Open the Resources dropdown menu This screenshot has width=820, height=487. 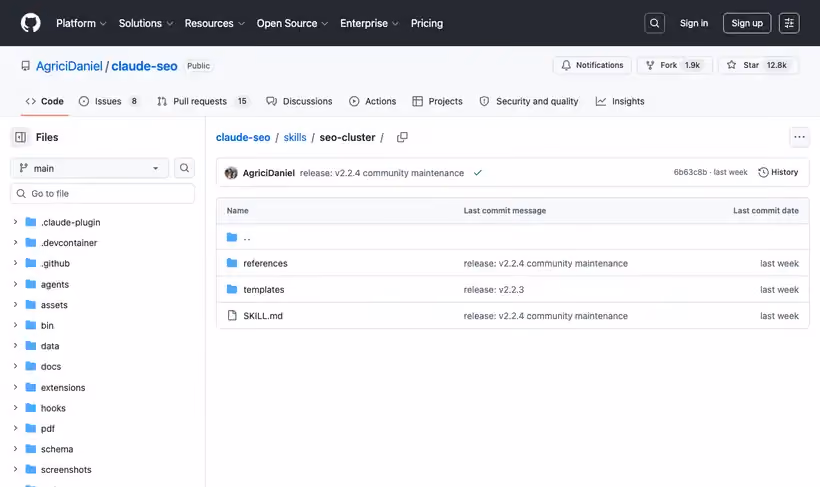tap(214, 23)
